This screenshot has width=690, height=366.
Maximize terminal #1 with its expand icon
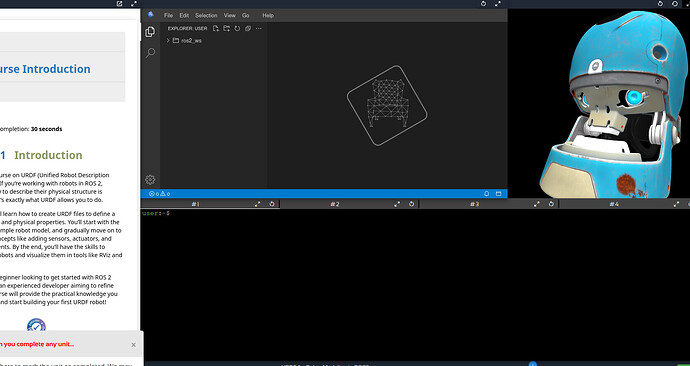click(x=257, y=204)
